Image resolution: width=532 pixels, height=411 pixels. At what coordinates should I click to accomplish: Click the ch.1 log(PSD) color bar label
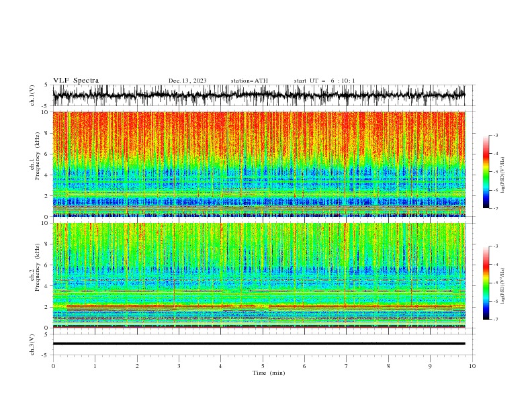tap(503, 175)
